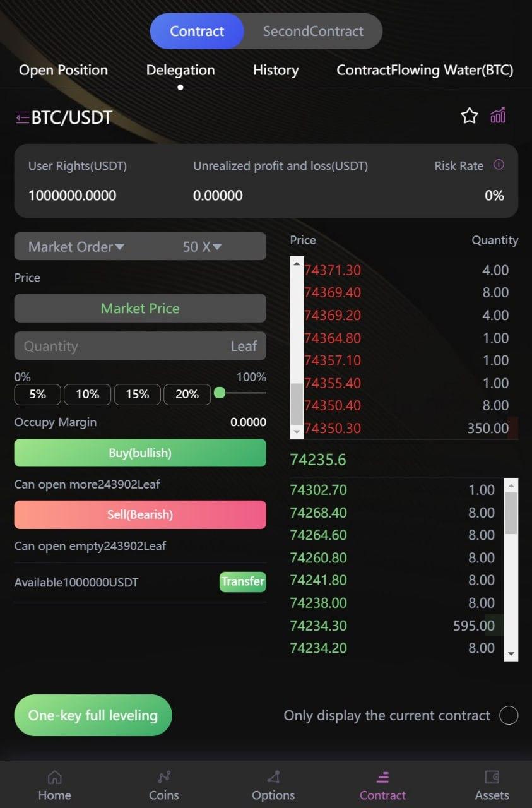Switch to the Open Position tab
This screenshot has width=532, height=808.
click(63, 70)
